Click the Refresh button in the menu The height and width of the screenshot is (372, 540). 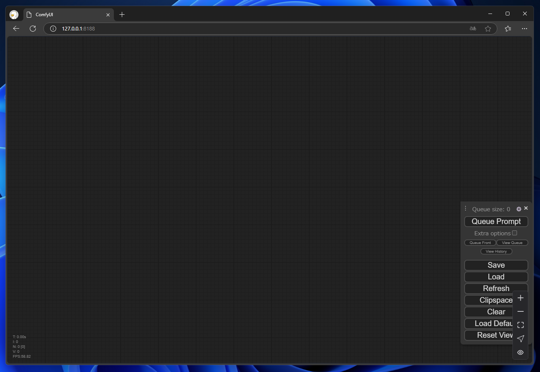496,288
